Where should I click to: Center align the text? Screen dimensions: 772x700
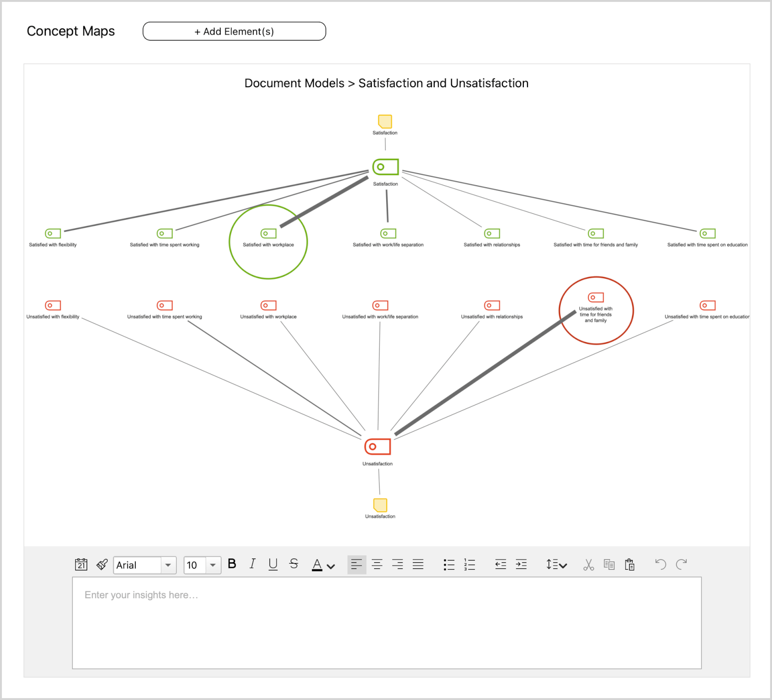pyautogui.click(x=377, y=564)
